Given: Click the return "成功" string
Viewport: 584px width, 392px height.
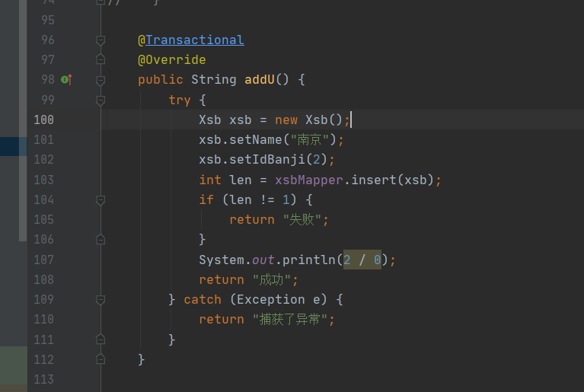Looking at the screenshot, I should 271,279.
